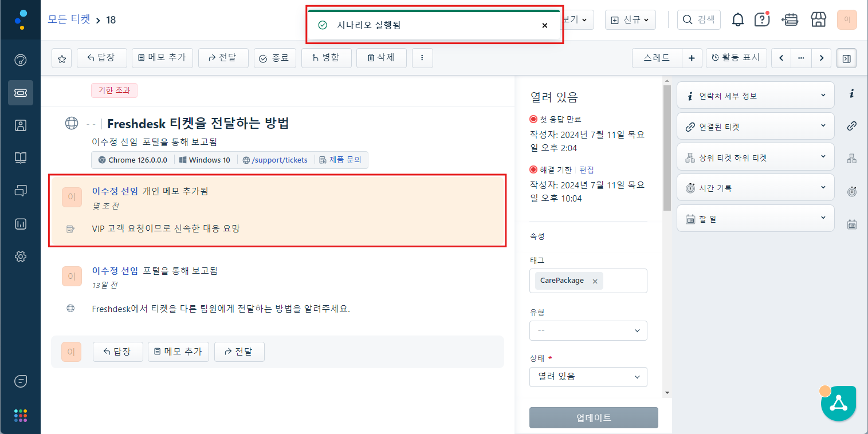Remove the CarePackage tag

pos(595,281)
